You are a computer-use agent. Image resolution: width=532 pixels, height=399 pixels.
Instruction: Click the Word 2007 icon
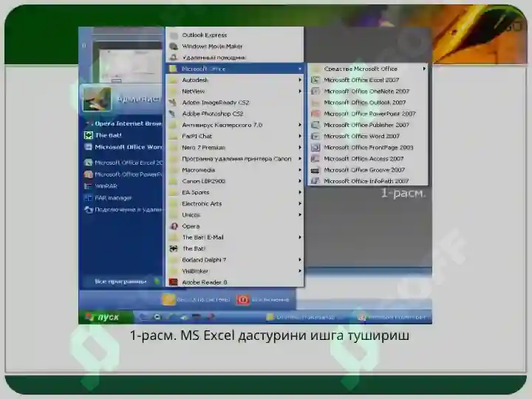pyautogui.click(x=316, y=136)
